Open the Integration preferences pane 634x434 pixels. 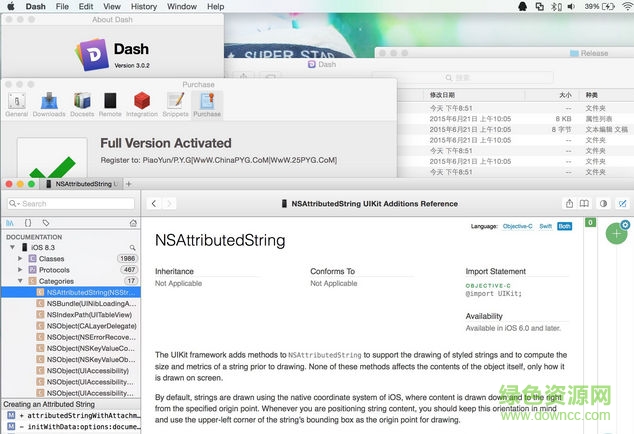tap(142, 104)
